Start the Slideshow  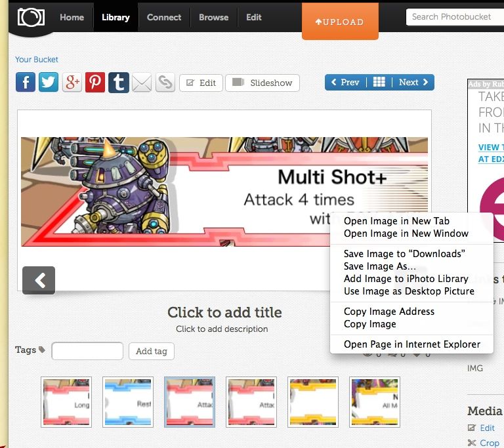point(262,83)
